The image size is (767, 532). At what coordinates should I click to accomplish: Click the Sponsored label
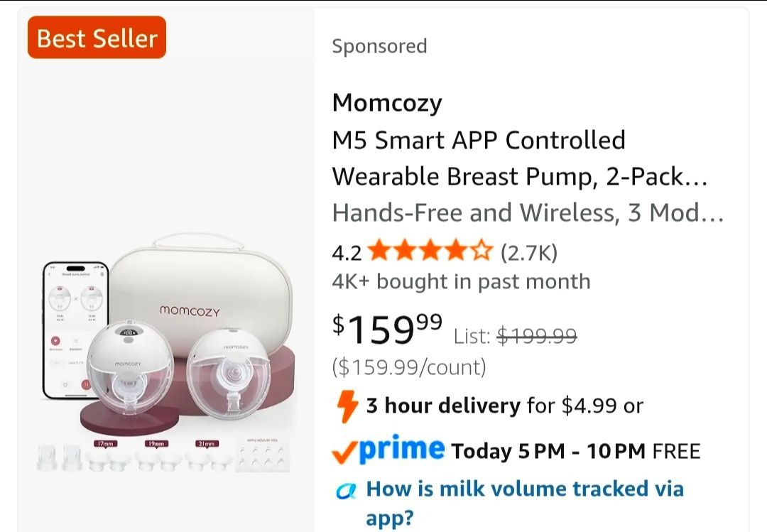(379, 46)
